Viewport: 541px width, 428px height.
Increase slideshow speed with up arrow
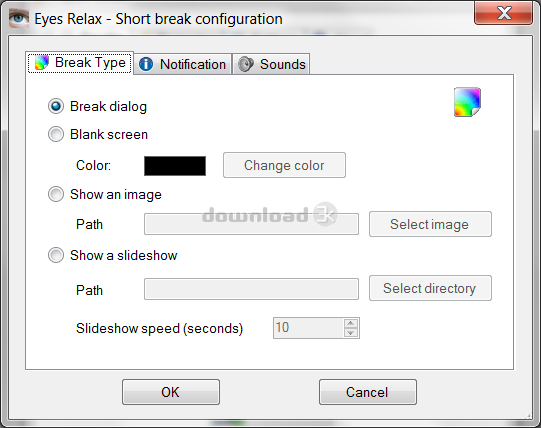(351, 323)
